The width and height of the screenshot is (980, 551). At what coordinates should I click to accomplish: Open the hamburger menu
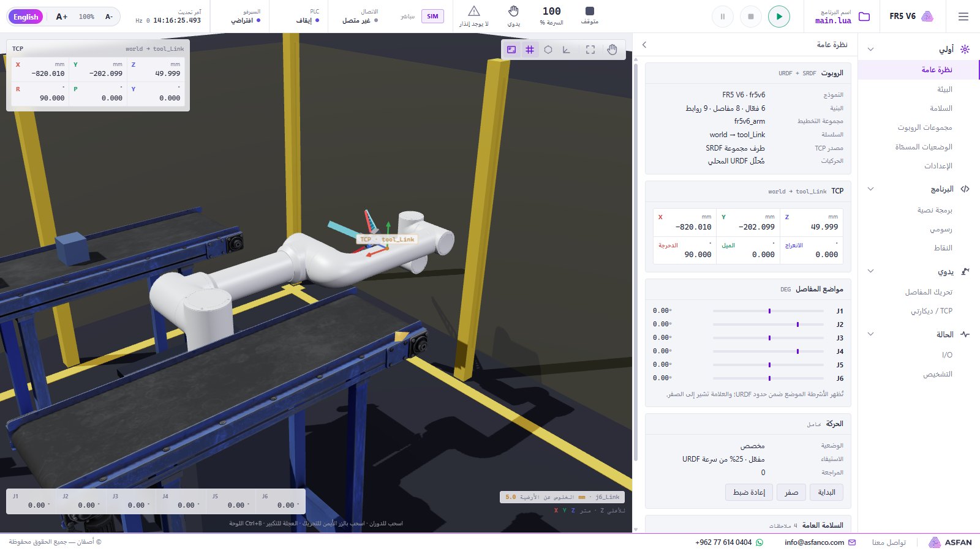963,17
